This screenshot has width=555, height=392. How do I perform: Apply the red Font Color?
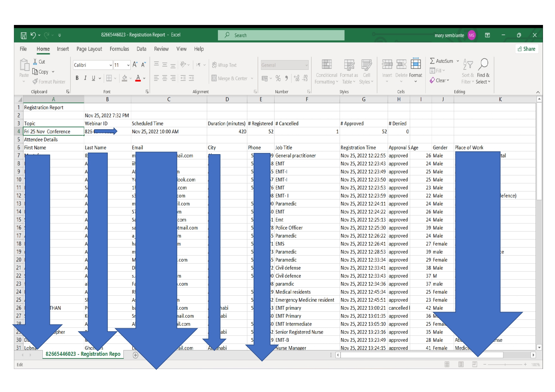[138, 78]
